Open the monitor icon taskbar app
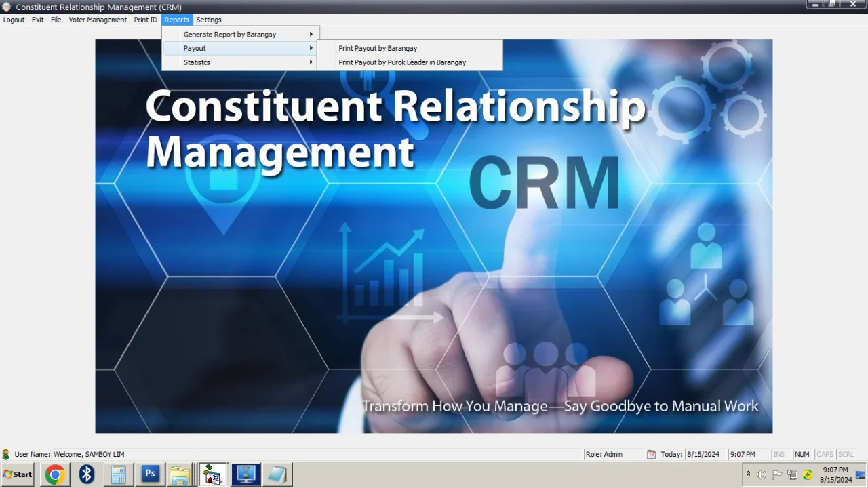The width and height of the screenshot is (868, 488). 245,474
